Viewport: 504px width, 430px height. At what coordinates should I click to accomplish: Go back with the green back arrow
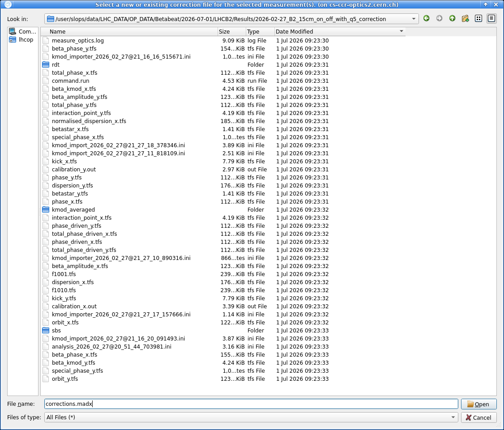point(426,19)
